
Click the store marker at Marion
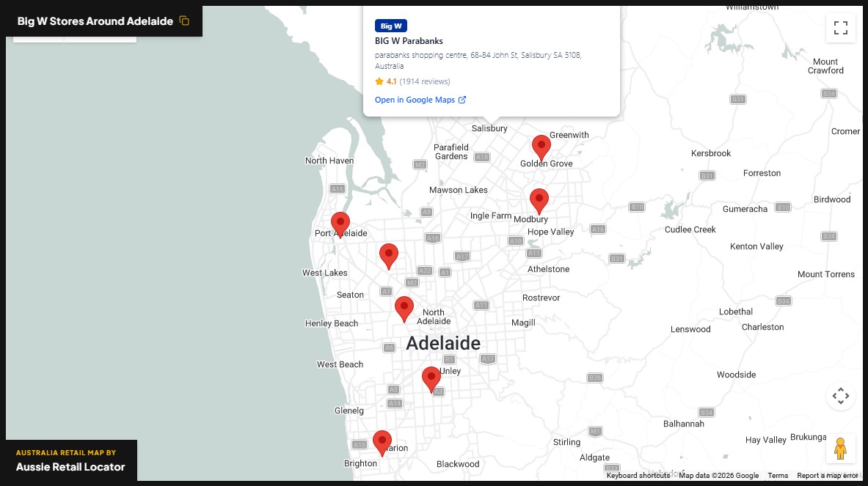click(382, 443)
